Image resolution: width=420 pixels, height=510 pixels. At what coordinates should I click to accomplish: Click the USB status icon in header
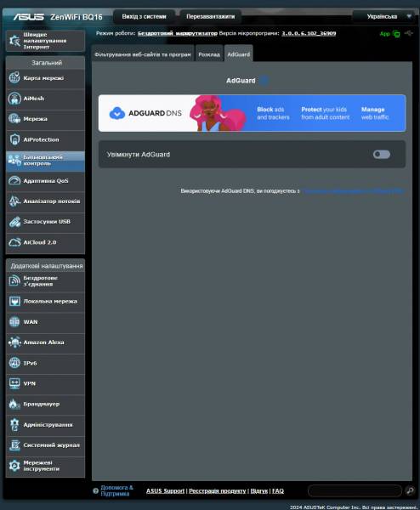coord(409,33)
